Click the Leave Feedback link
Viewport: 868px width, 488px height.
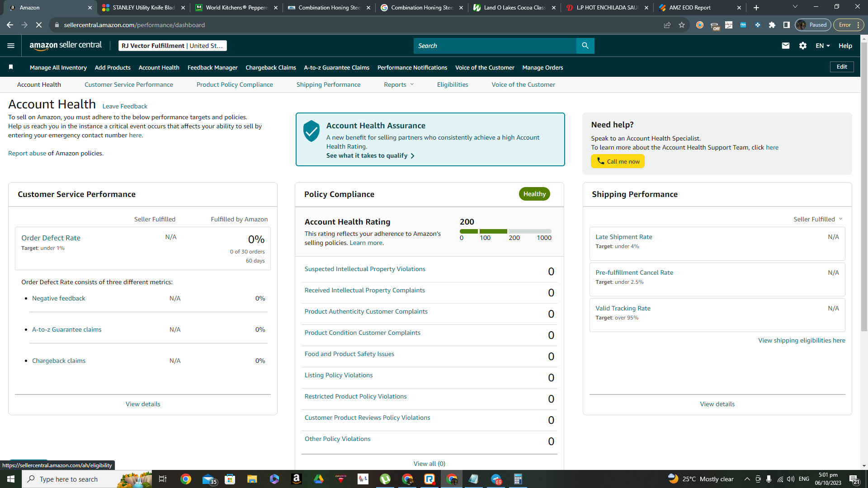click(x=125, y=106)
